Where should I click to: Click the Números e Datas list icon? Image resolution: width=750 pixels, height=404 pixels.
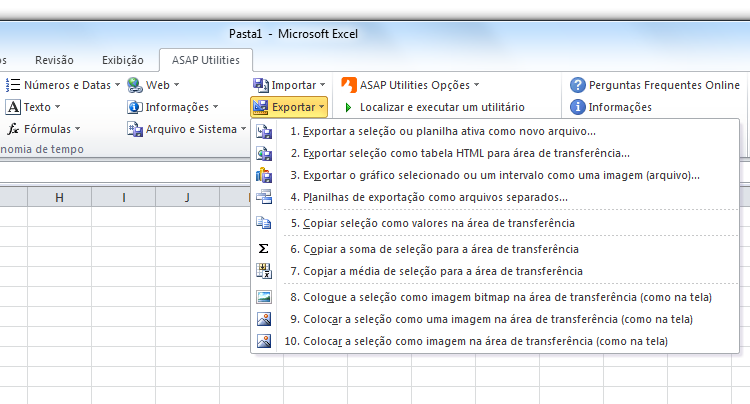[12, 85]
